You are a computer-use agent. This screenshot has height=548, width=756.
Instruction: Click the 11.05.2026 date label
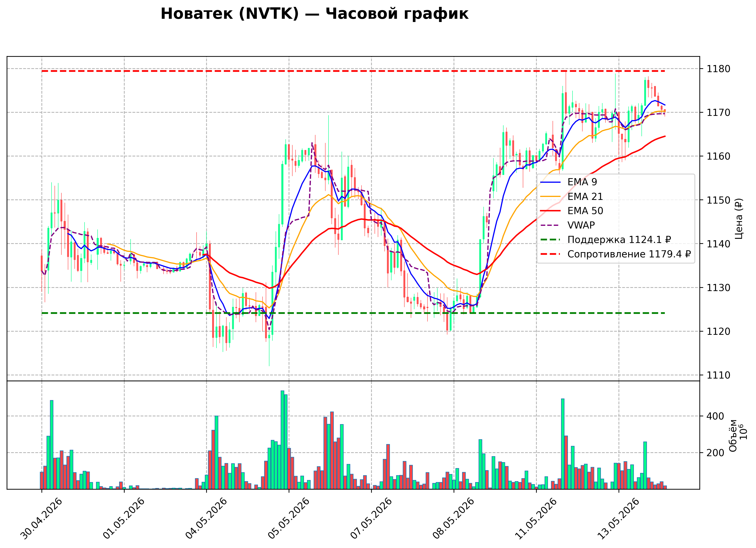[536, 519]
